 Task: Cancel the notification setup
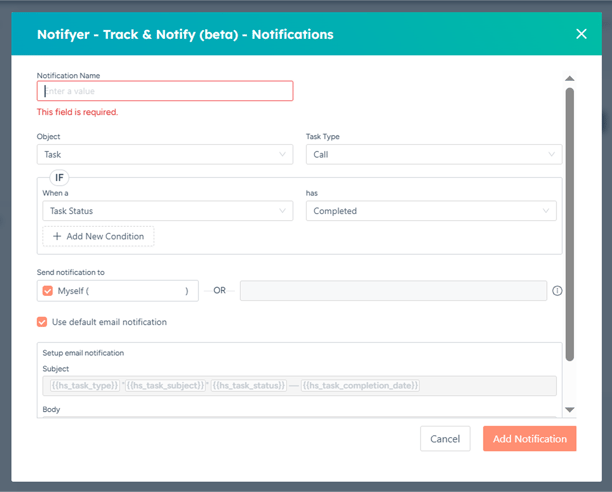445,439
